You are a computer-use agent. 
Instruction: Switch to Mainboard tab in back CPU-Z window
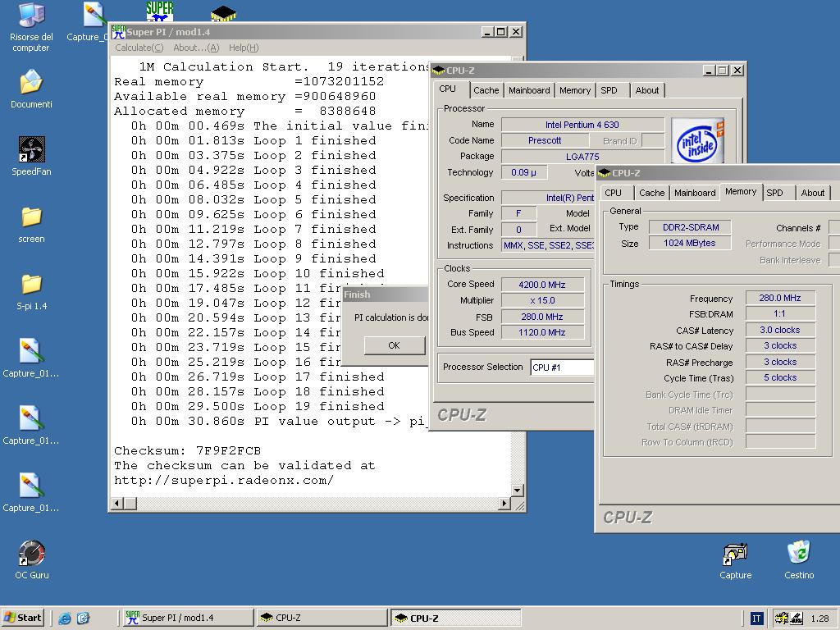pos(529,90)
